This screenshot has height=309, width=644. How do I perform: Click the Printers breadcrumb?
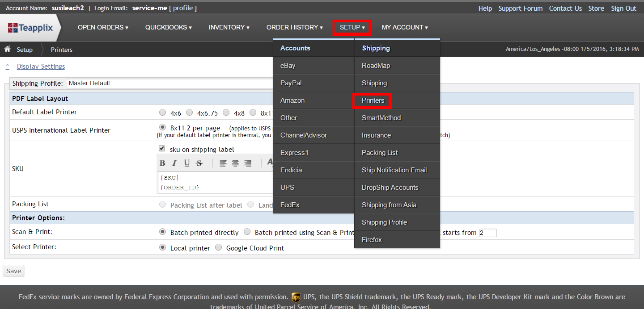point(62,50)
